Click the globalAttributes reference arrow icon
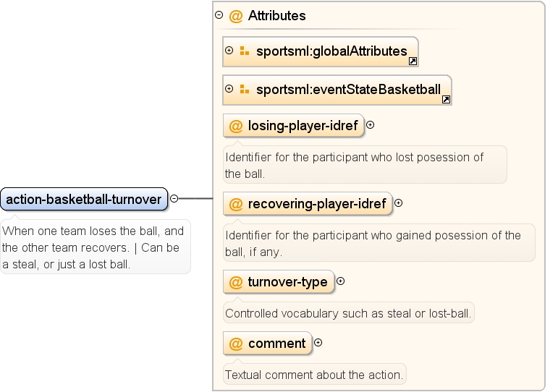 (x=413, y=61)
